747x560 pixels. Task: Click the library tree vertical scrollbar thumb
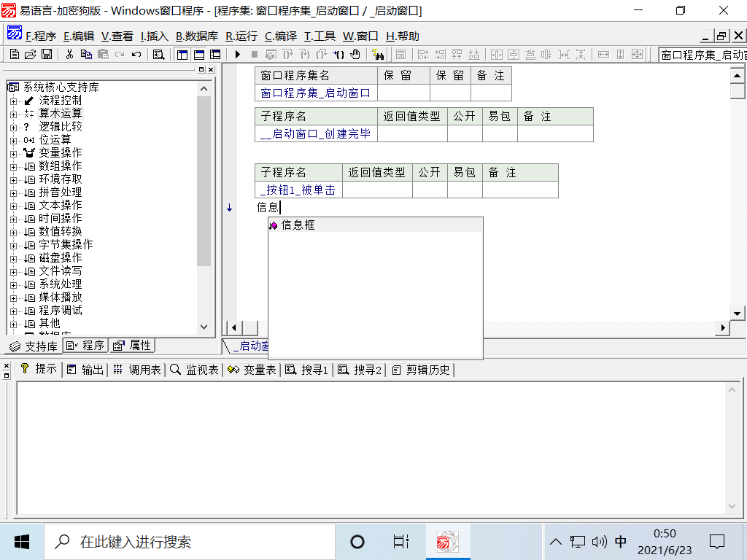(x=204, y=181)
